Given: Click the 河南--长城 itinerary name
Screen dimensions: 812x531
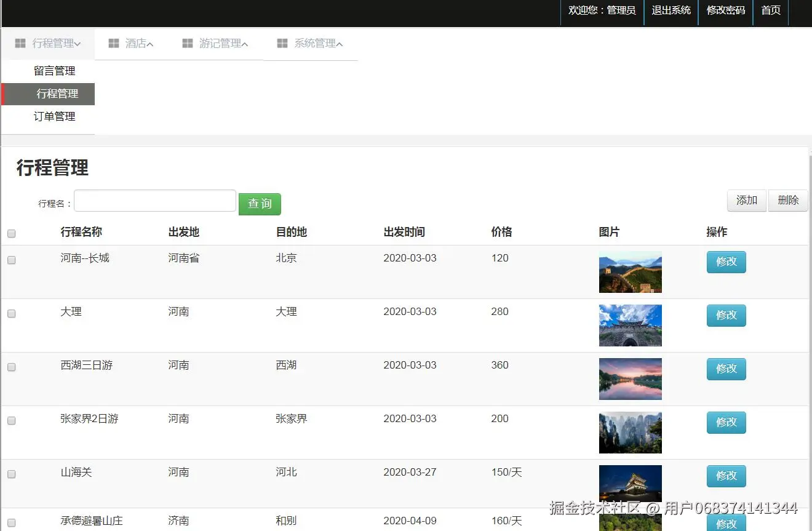Looking at the screenshot, I should pyautogui.click(x=85, y=258).
